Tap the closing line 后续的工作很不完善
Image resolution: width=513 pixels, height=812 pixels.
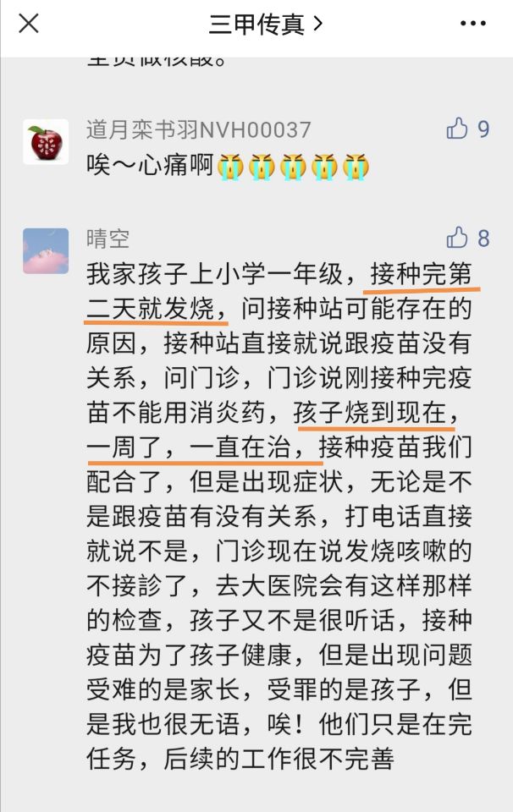(x=279, y=760)
